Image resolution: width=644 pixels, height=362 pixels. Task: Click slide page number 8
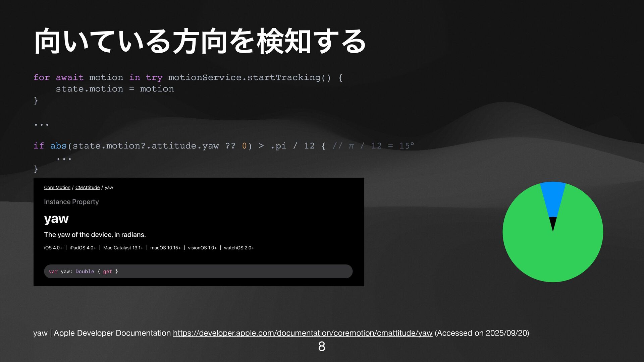tap(322, 347)
